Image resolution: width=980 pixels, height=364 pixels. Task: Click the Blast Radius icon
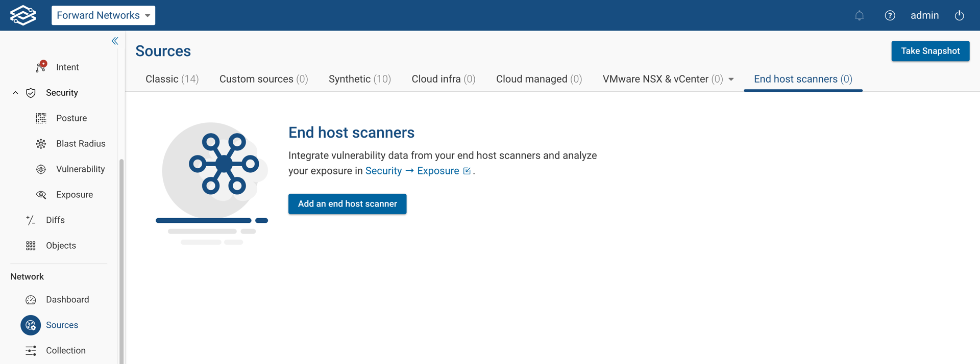(41, 144)
